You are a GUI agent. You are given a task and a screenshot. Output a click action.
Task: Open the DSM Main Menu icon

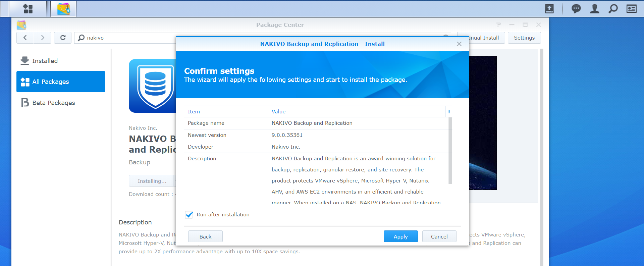(28, 9)
